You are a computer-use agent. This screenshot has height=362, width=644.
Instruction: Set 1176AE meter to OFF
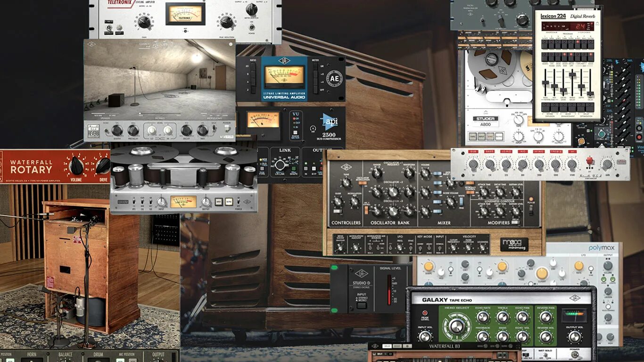coord(315,90)
